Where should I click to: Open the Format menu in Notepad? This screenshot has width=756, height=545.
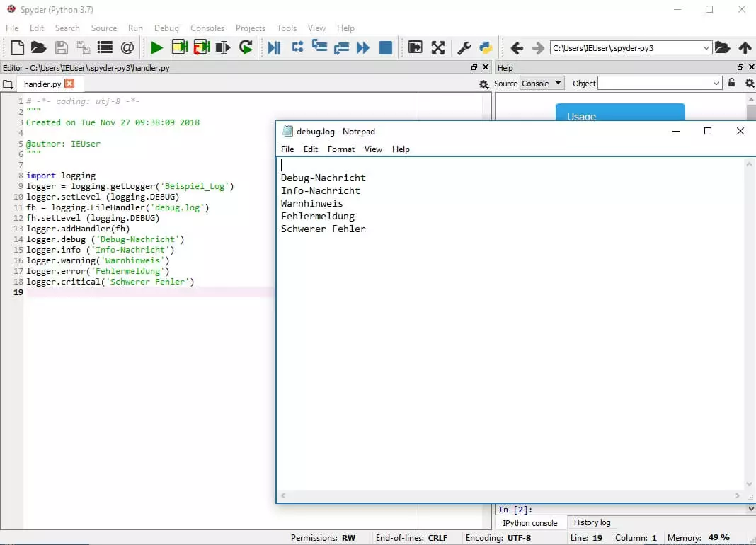341,149
